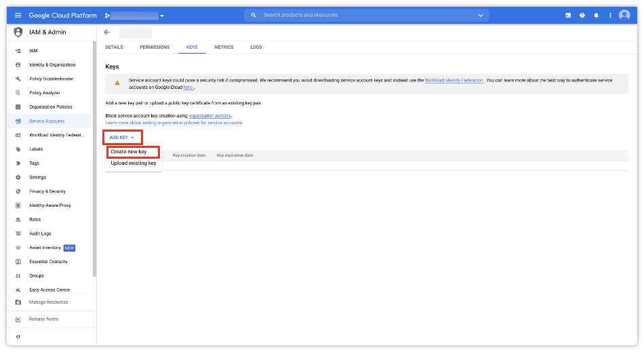Open the project selector dropdown

[x=135, y=16]
